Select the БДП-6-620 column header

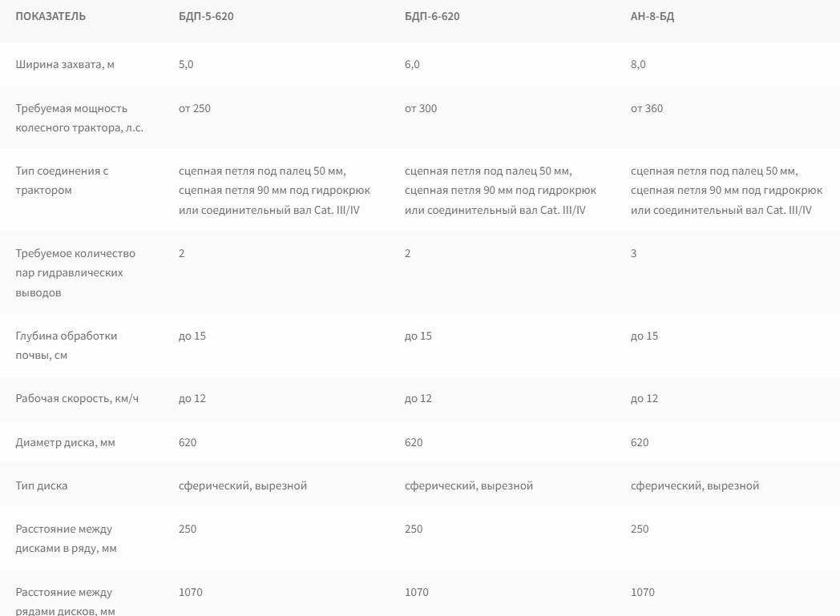432,17
